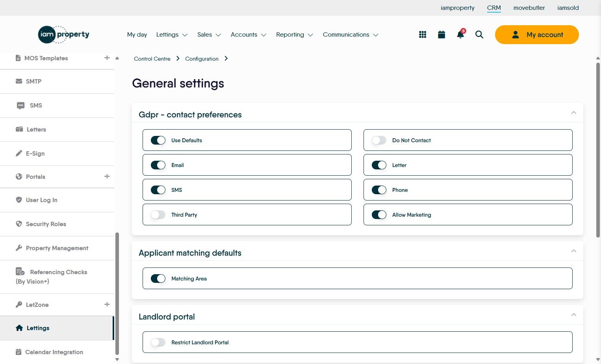Click the Portals globe icon in the sidebar
The height and width of the screenshot is (364, 601).
(x=19, y=176)
